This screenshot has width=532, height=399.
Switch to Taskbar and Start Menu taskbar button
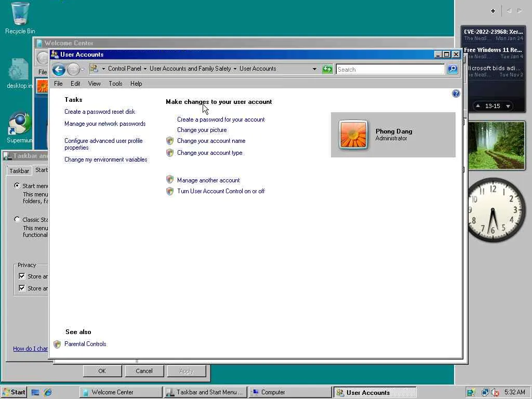click(x=205, y=392)
